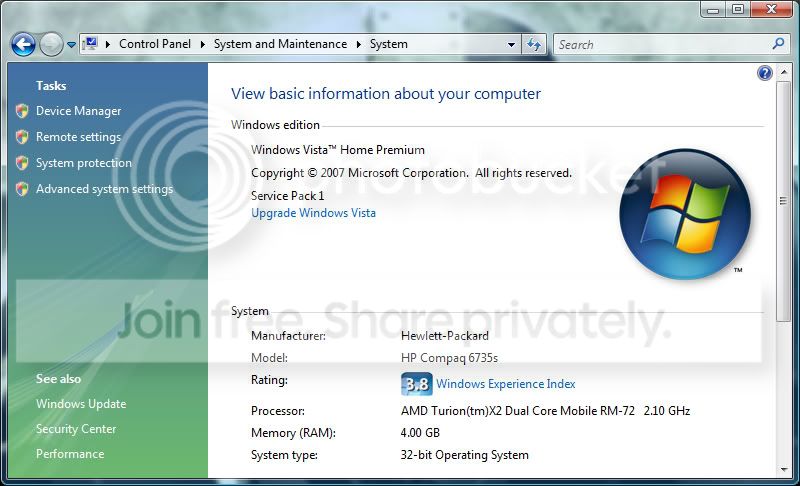800x486 pixels.
Task: Open Windows Update under See also
Action: pyautogui.click(x=81, y=403)
